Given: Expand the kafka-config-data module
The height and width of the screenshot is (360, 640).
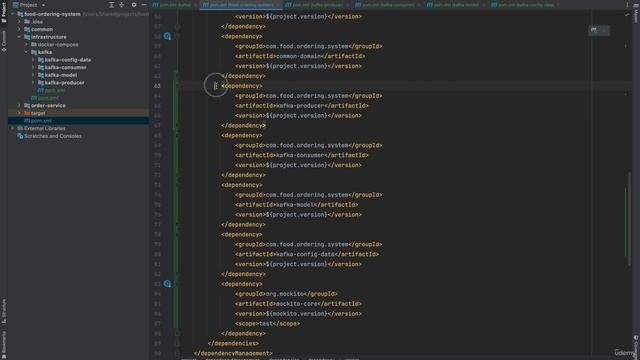Looking at the screenshot, I should pos(33,60).
